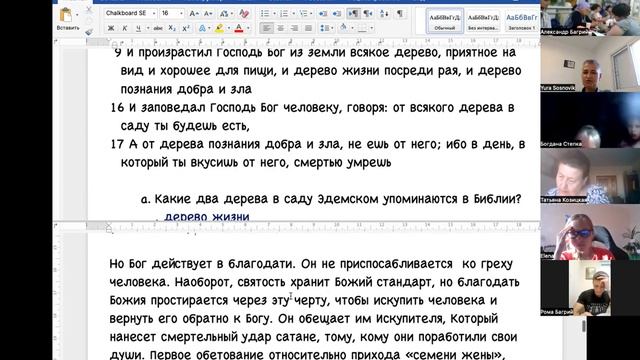Viewport: 640px width, 360px height.
Task: Select Yura Sosnovik video thumbnail
Action: click(x=590, y=64)
